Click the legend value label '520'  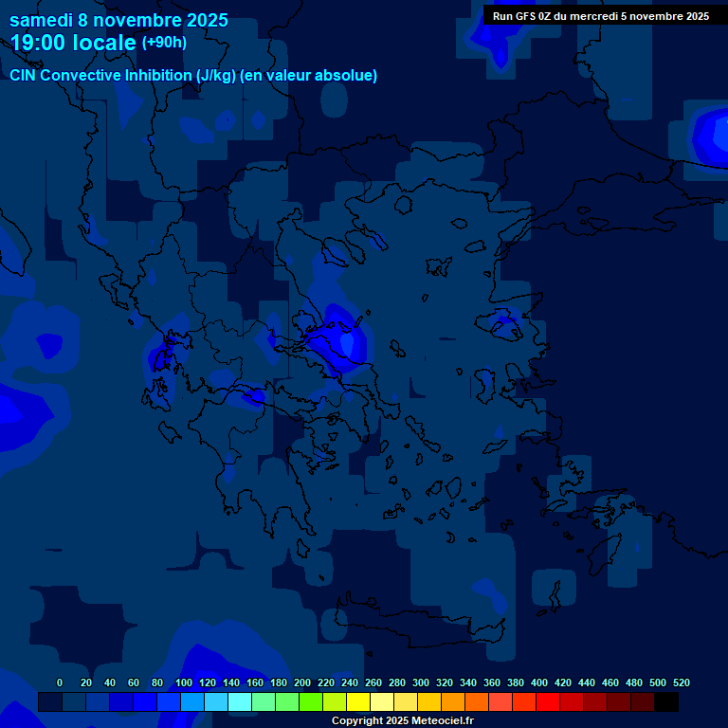[681, 682]
